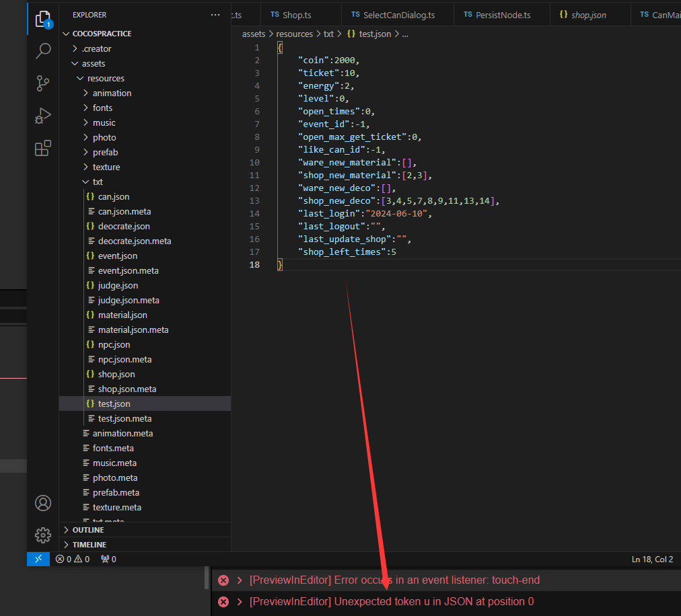Expand the music folder

85,122
